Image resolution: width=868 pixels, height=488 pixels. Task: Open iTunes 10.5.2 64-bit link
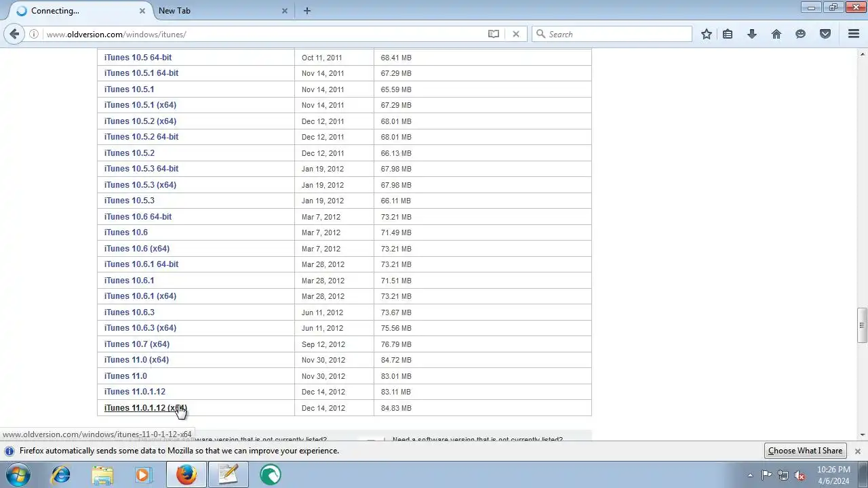[x=141, y=137]
